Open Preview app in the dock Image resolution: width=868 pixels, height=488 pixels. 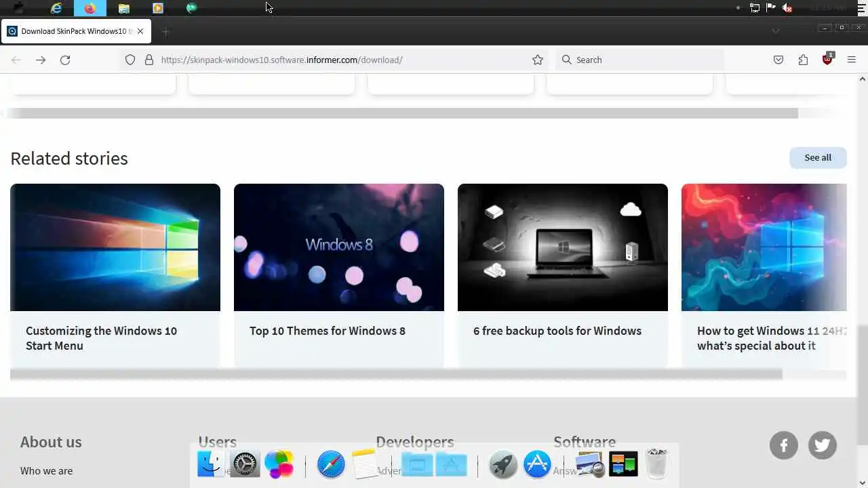589,464
